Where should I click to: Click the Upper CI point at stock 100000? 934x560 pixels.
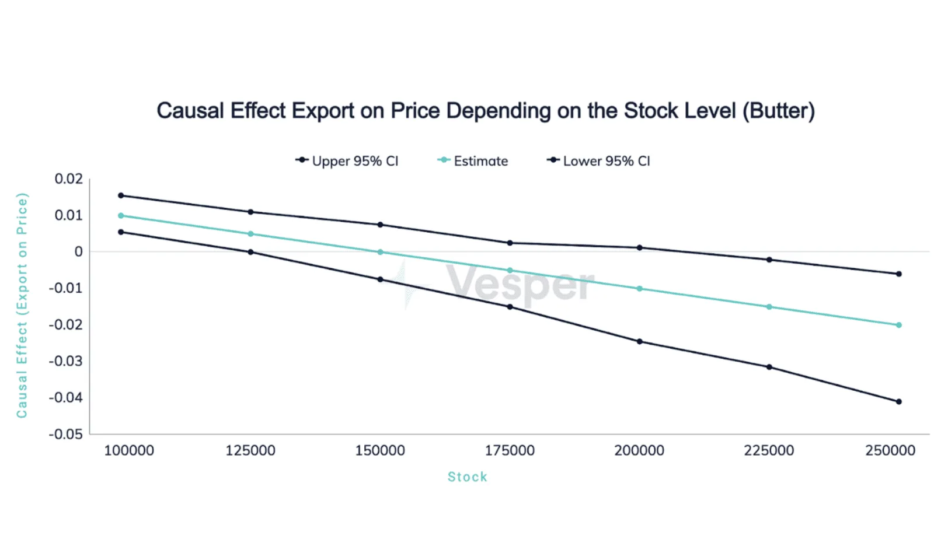(121, 195)
